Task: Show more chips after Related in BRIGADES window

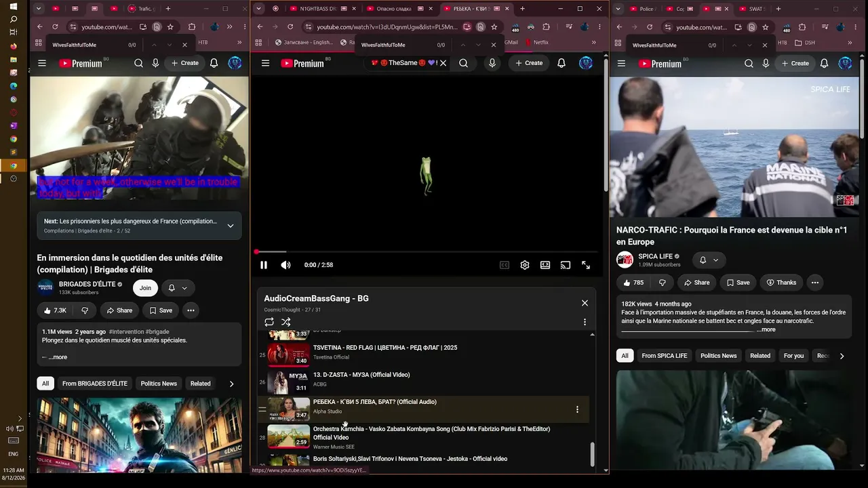Action: [231, 384]
